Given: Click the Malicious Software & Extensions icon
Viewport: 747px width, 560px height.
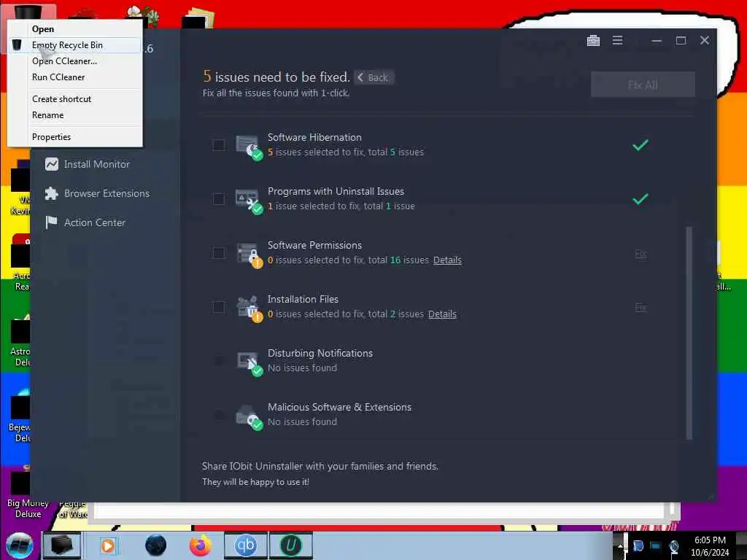Looking at the screenshot, I should 249,417.
